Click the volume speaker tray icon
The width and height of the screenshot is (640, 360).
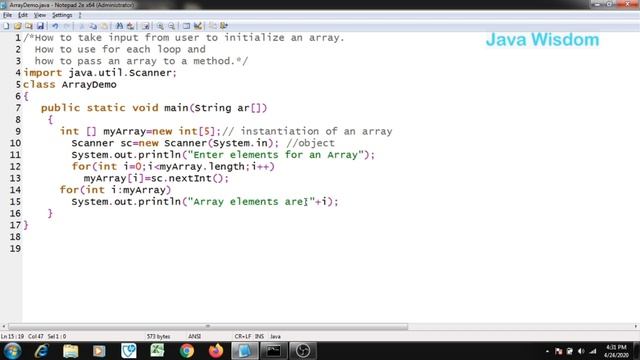pos(581,351)
